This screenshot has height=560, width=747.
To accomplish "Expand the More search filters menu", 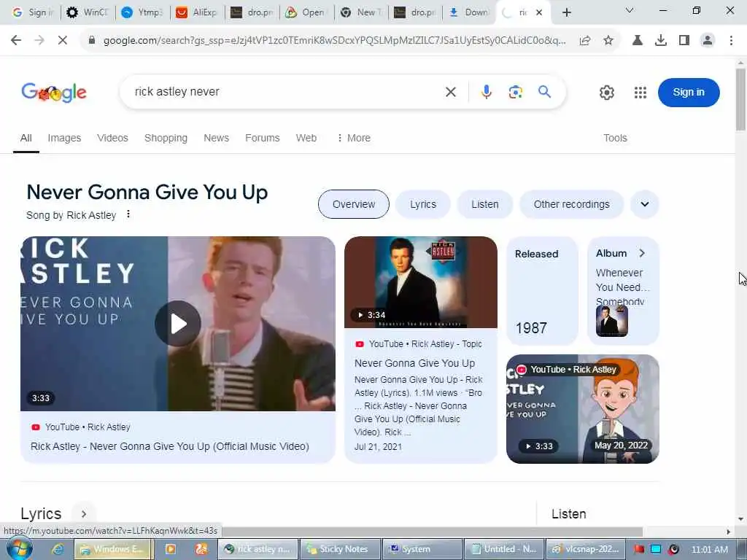I will [x=354, y=138].
